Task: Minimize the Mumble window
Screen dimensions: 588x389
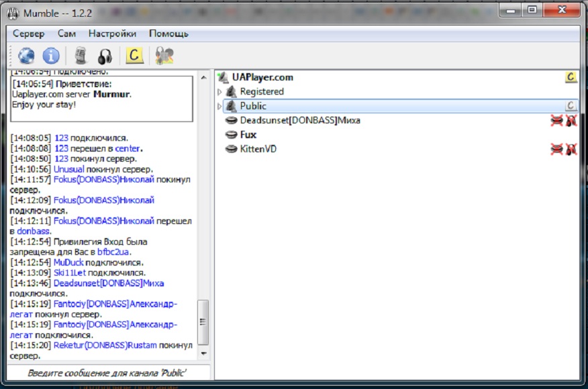Action: coord(510,10)
